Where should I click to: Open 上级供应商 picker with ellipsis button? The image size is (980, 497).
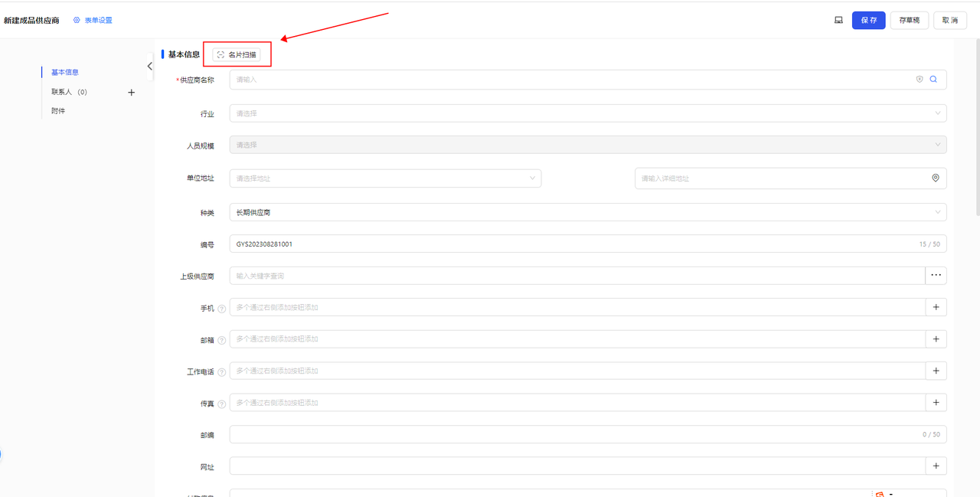coord(936,276)
